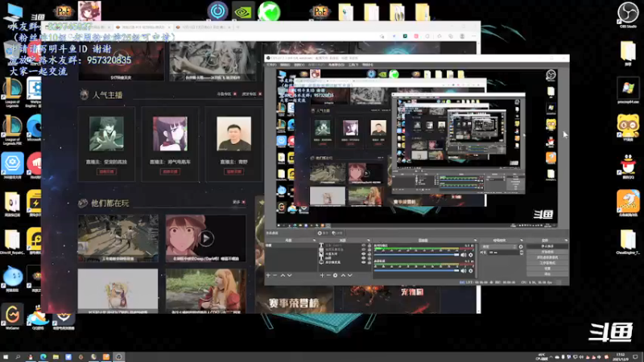Image resolution: width=644 pixels, height=362 pixels.
Task: Click the OBS icon on the taskbar
Action: click(118, 357)
